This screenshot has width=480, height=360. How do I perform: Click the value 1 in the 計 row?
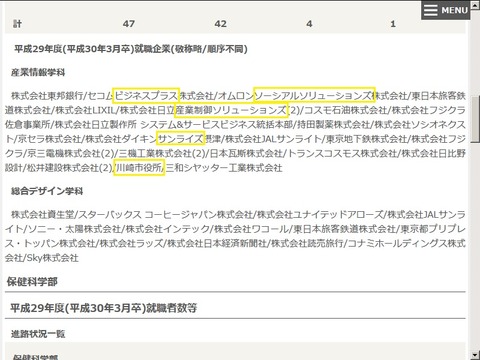(393, 24)
